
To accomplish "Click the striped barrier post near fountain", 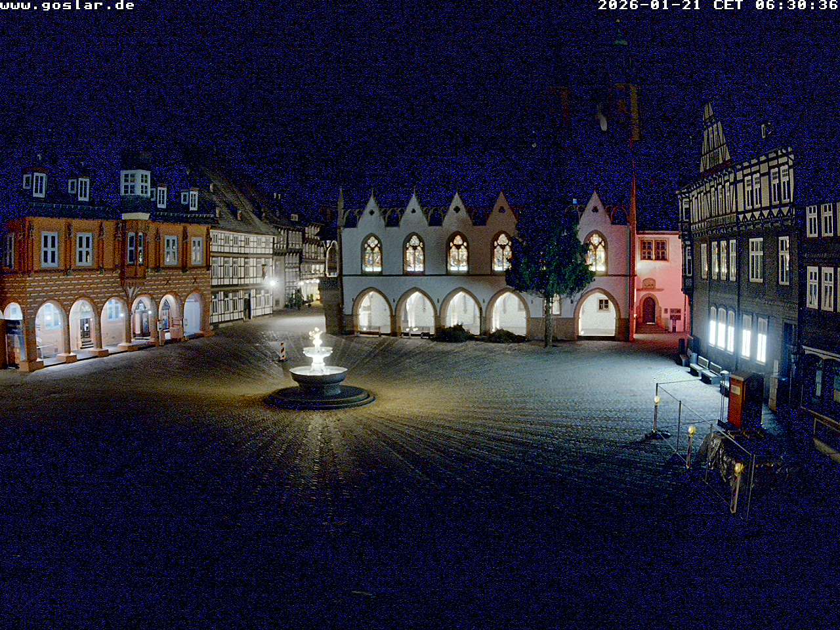I will click(x=283, y=351).
